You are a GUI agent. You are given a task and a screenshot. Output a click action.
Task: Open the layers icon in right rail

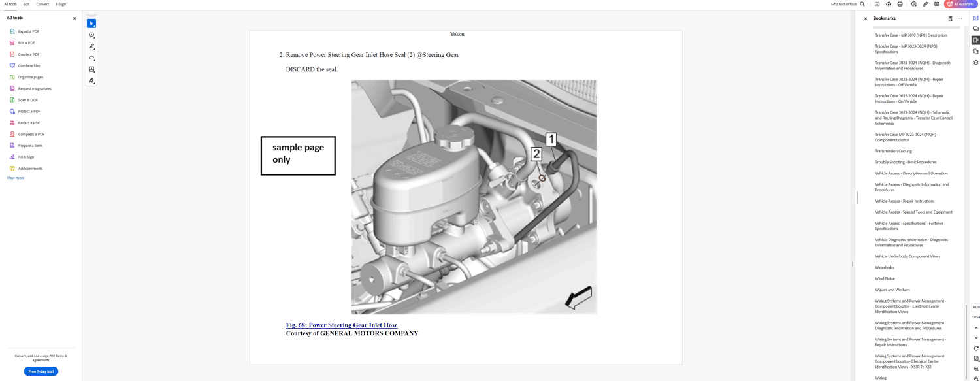click(975, 63)
